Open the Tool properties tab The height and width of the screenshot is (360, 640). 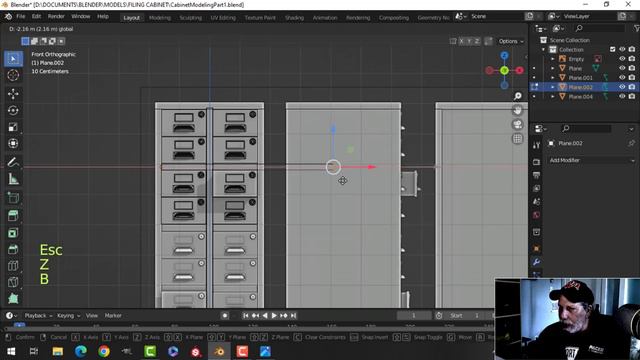[x=536, y=145]
